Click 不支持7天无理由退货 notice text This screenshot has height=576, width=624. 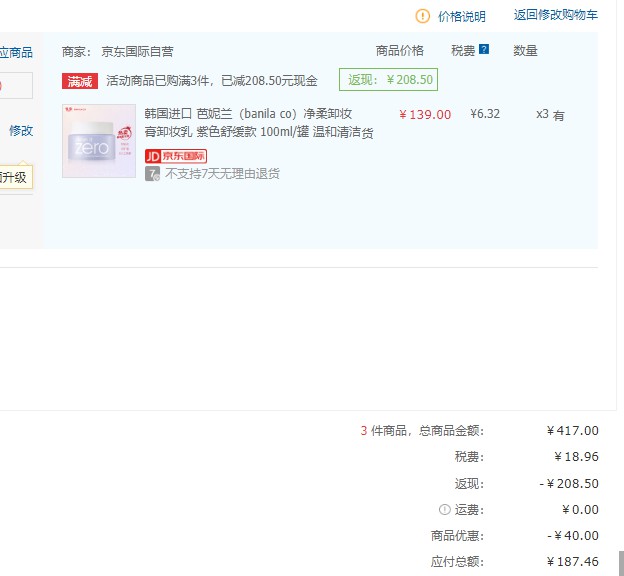click(222, 174)
